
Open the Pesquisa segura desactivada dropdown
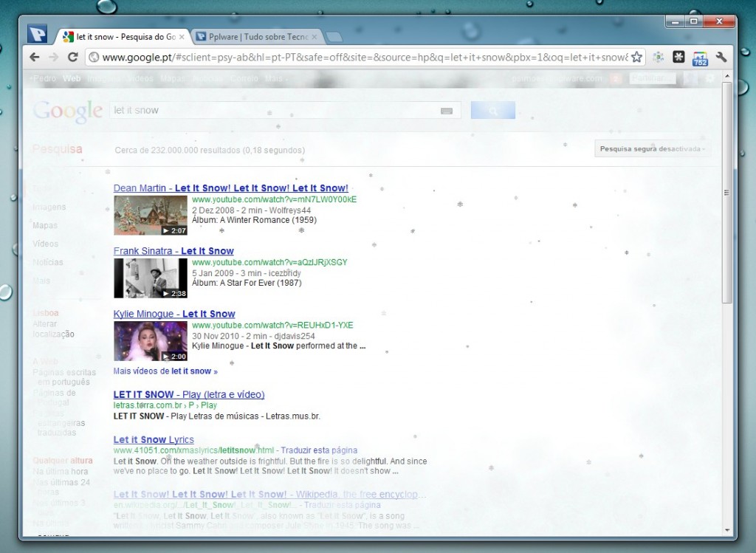point(652,149)
